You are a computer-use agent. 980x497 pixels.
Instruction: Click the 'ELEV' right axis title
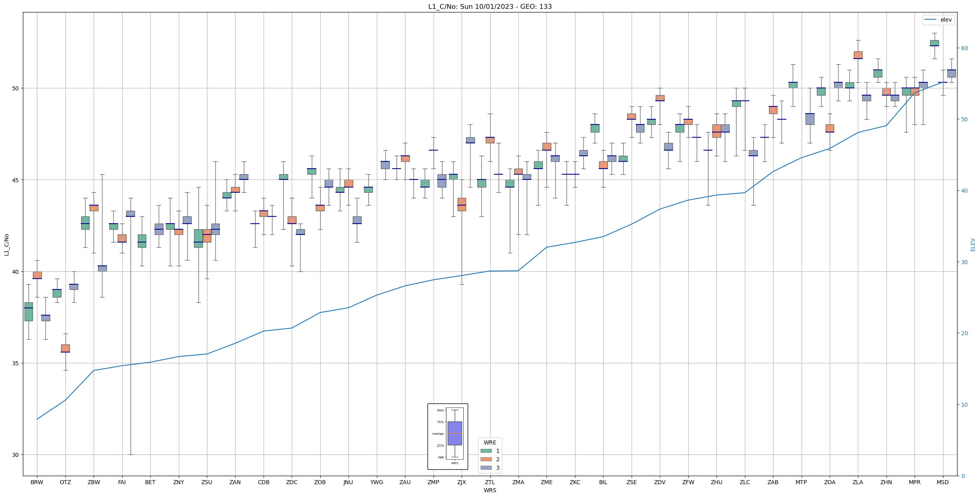pyautogui.click(x=973, y=244)
